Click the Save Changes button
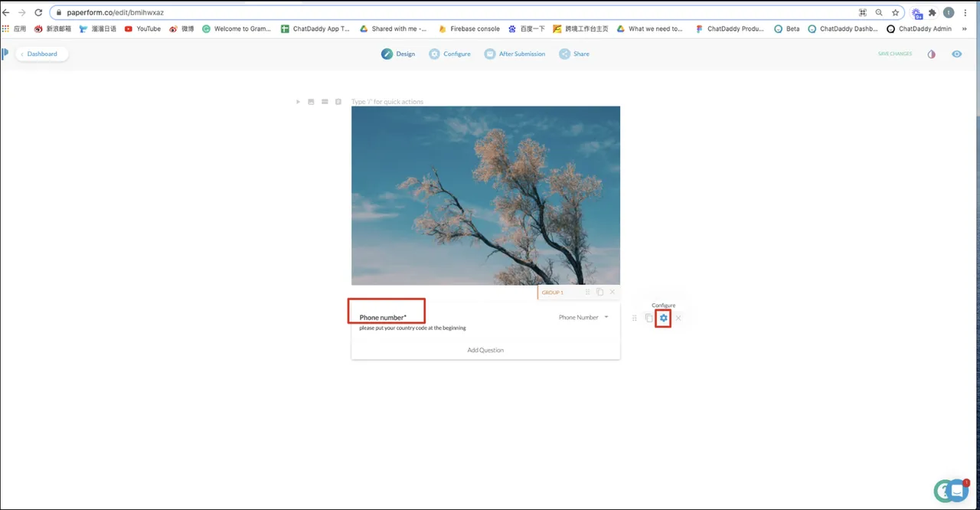 894,54
